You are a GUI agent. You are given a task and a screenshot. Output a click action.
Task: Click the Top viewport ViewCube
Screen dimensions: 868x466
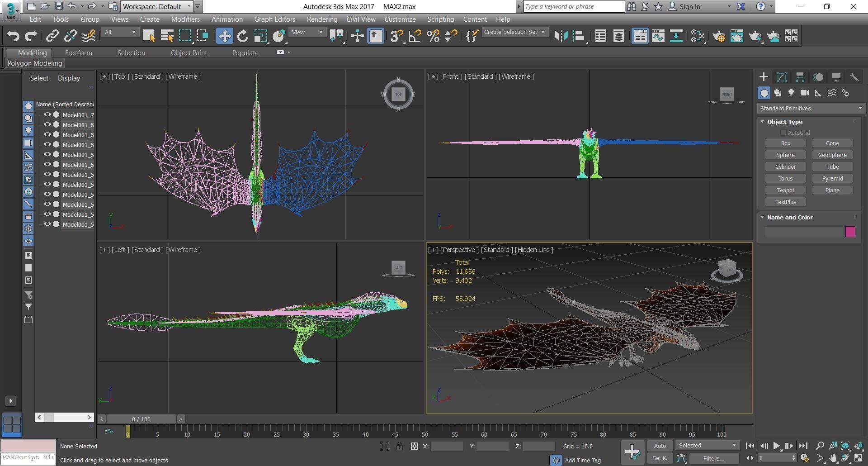pos(398,94)
